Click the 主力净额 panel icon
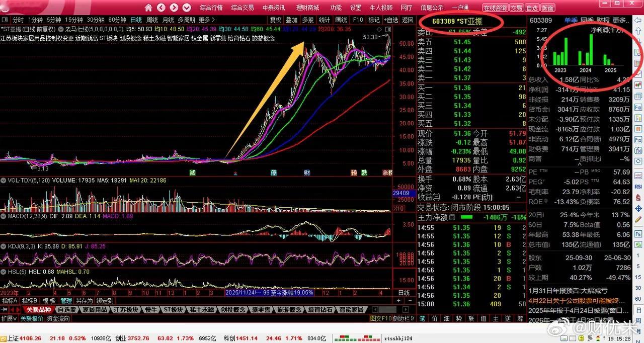Image resolution: width=644 pixels, height=343 pixels. (x=452, y=217)
